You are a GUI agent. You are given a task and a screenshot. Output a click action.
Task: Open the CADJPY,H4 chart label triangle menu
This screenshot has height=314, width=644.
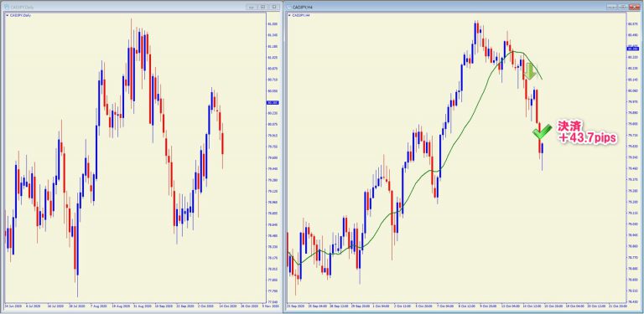(x=289, y=15)
